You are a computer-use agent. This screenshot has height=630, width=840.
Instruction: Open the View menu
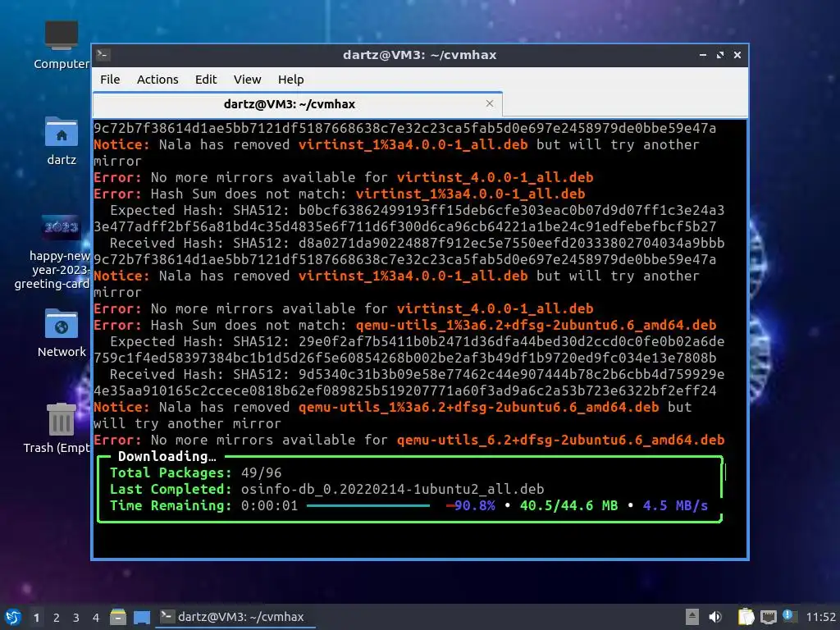click(247, 80)
